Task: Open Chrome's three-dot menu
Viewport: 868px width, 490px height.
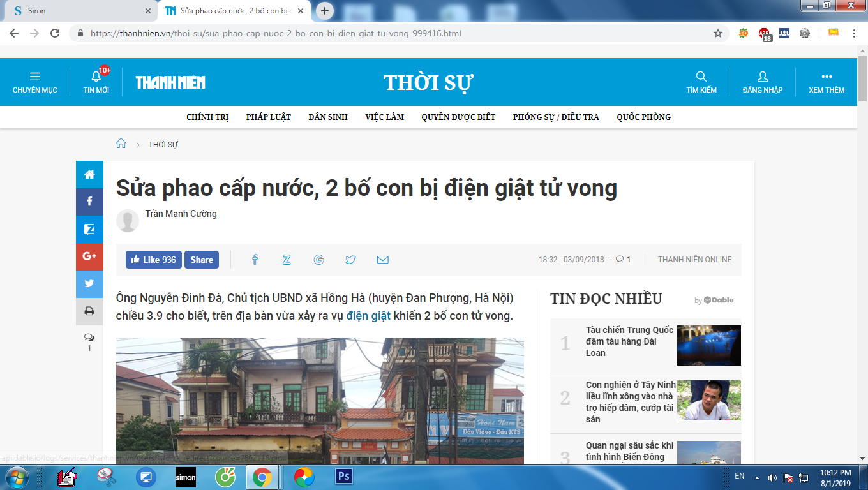Action: [x=854, y=33]
